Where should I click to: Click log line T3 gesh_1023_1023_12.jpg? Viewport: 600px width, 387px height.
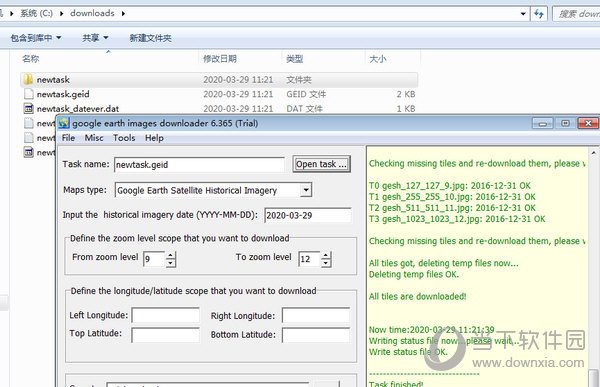pyautogui.click(x=457, y=219)
